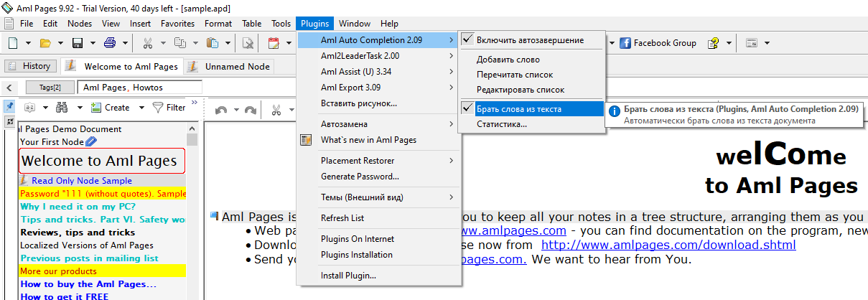Switch to Welcome to Aml Pages tab

pyautogui.click(x=122, y=66)
